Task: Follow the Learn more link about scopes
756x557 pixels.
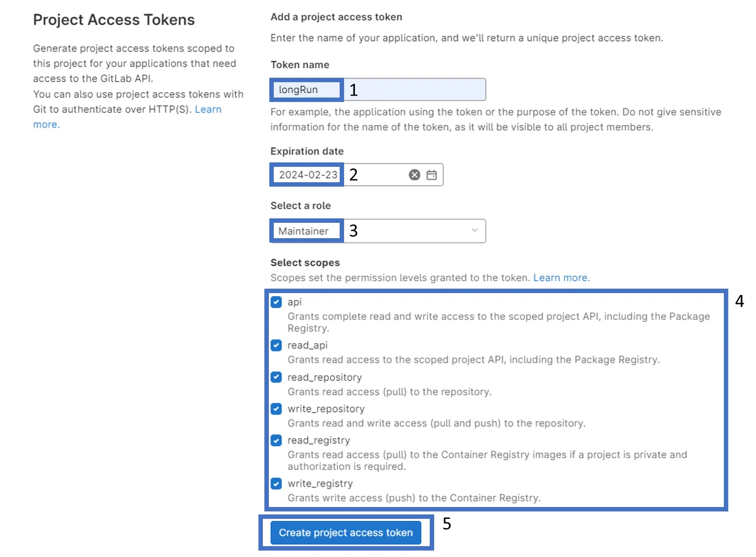Action: pos(561,278)
